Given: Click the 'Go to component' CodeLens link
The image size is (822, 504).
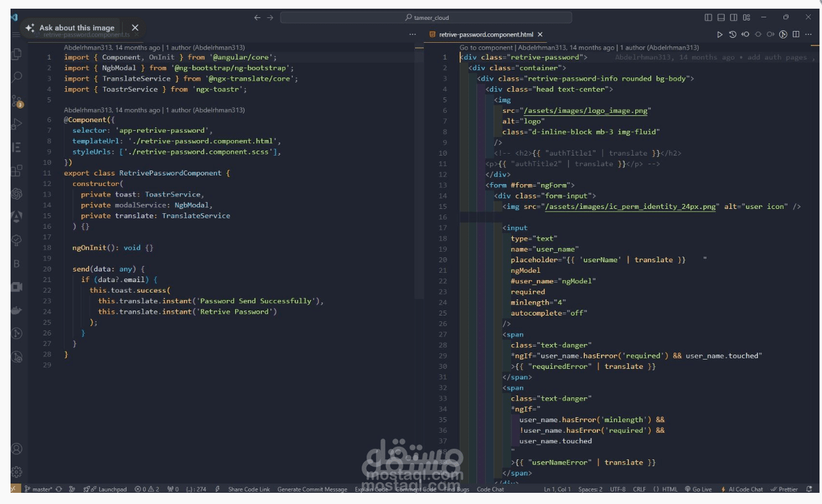Looking at the screenshot, I should 486,47.
